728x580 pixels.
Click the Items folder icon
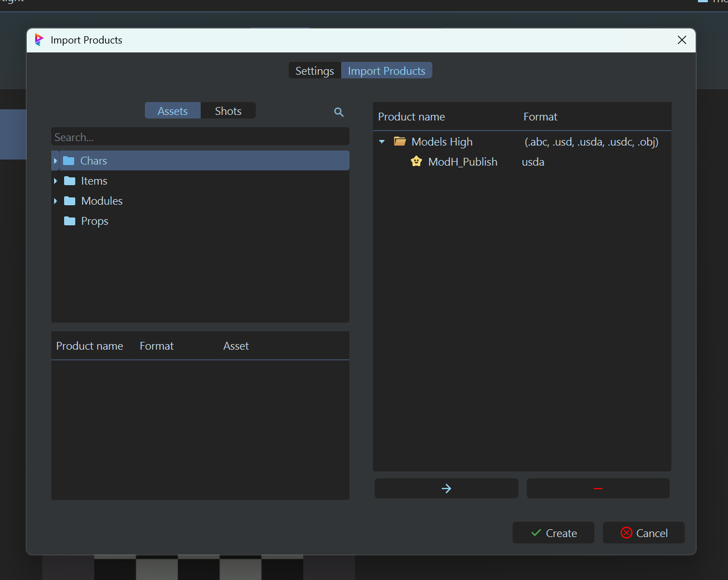pyautogui.click(x=70, y=181)
